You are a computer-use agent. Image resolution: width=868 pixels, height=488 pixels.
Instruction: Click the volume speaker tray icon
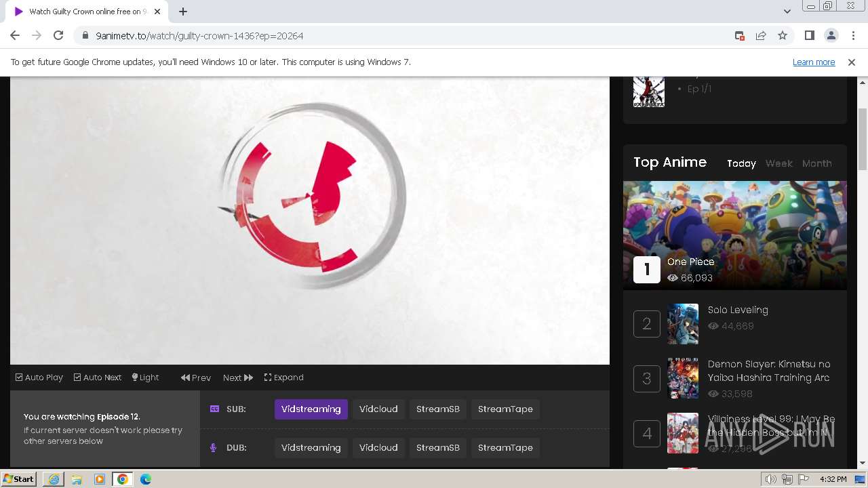pos(770,479)
